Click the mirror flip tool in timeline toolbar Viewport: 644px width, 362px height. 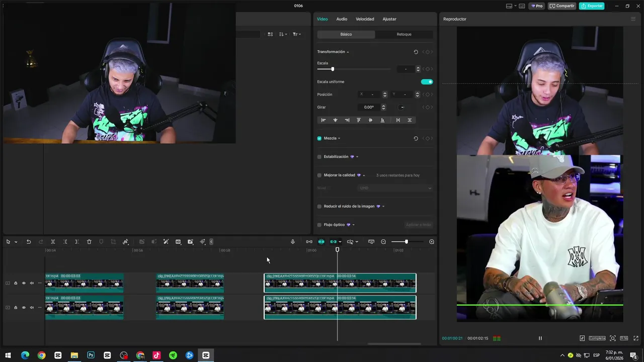pyautogui.click(x=125, y=242)
